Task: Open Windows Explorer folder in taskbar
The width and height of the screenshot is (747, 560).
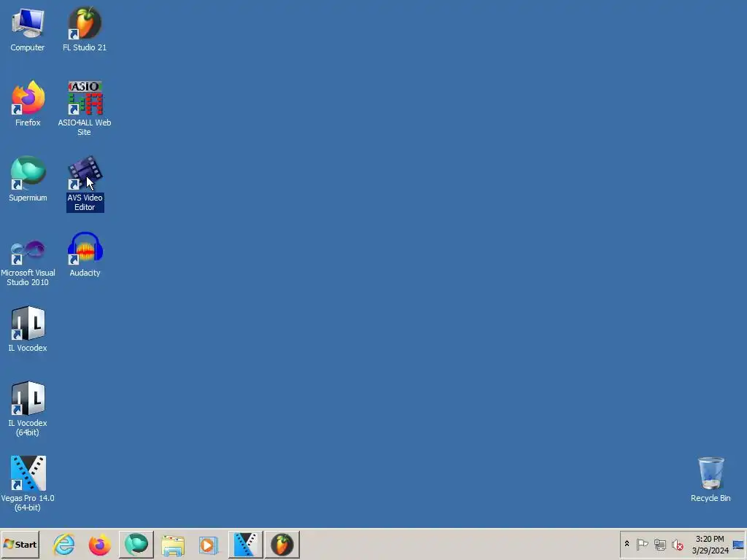Action: point(173,544)
